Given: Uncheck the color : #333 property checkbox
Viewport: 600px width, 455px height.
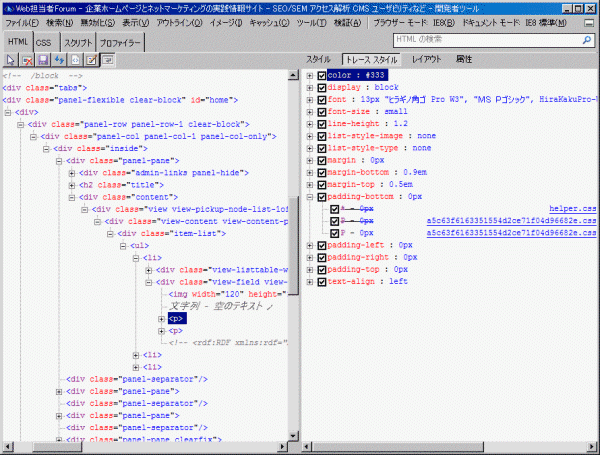Looking at the screenshot, I should click(322, 75).
